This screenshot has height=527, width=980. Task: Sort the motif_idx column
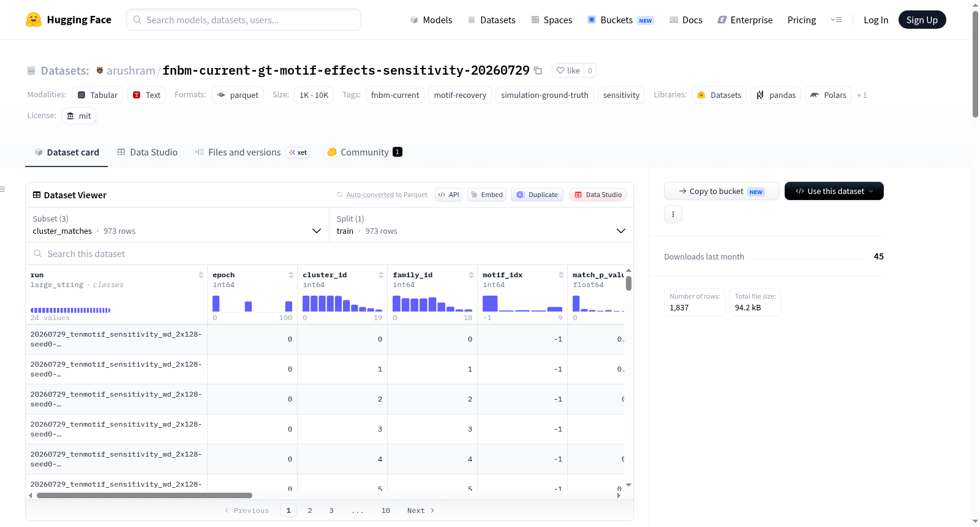tap(561, 275)
